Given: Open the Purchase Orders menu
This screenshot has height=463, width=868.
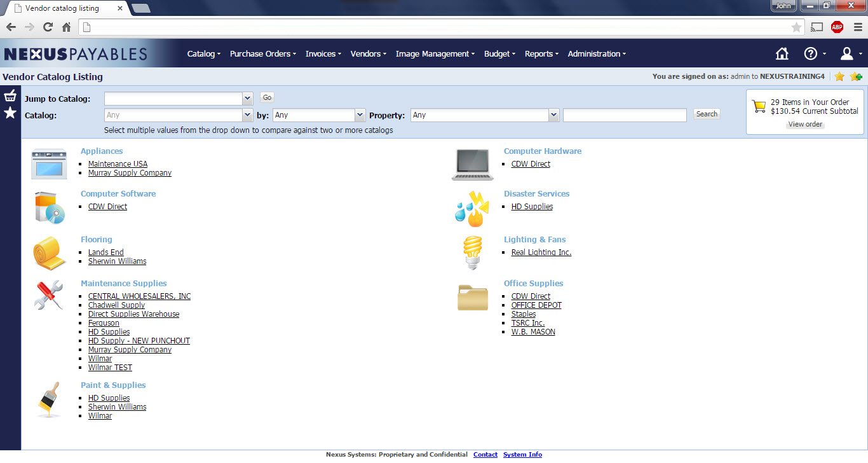Looking at the screenshot, I should coord(262,54).
